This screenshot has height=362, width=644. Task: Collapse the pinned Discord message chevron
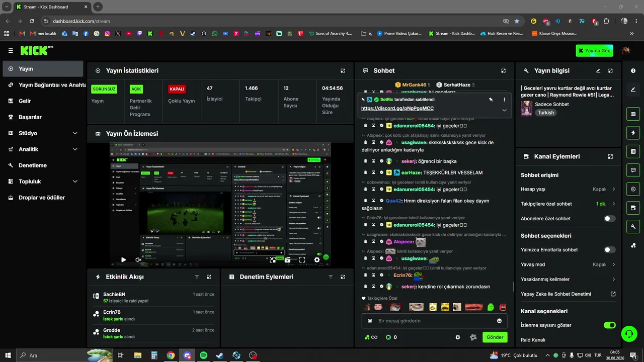tap(504, 110)
